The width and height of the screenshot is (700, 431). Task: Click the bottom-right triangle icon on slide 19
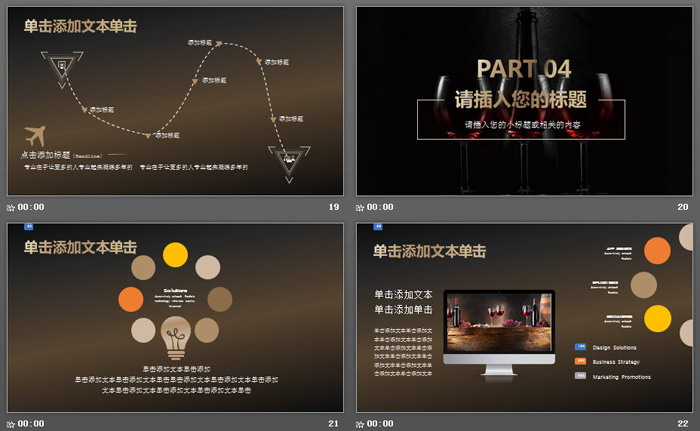[289, 163]
